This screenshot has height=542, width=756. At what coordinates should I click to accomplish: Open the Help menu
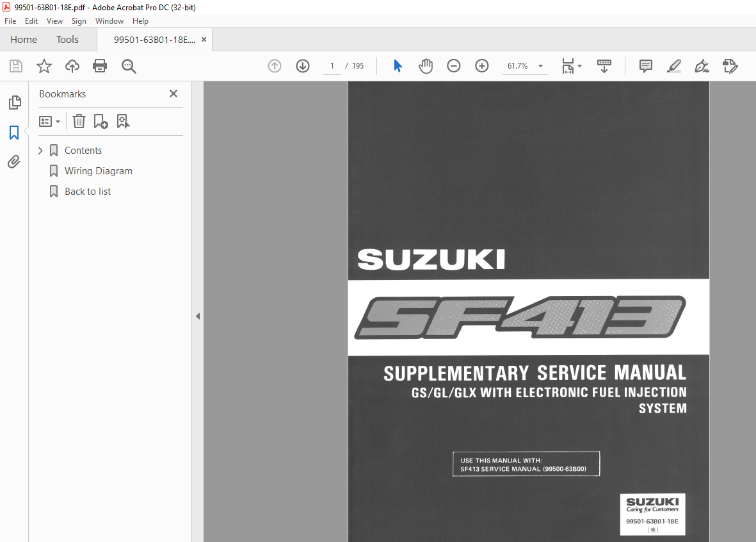pos(140,21)
